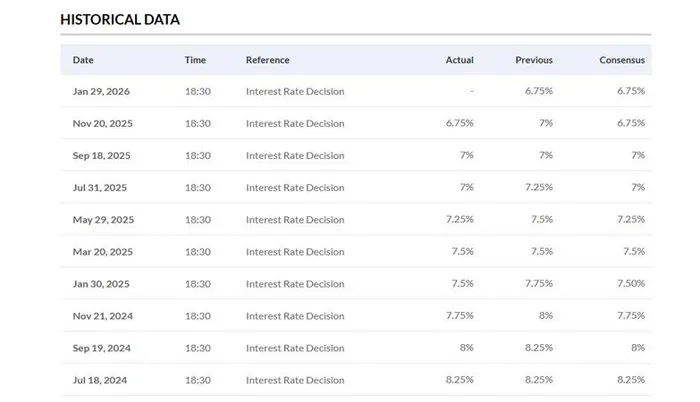This screenshot has width=700, height=402.
Task: Select the Nov 20, 2025 date cell
Action: point(102,124)
